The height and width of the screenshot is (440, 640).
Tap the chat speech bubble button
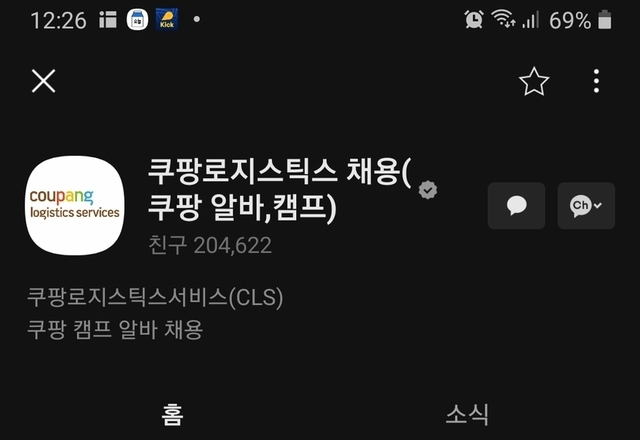[x=516, y=205]
